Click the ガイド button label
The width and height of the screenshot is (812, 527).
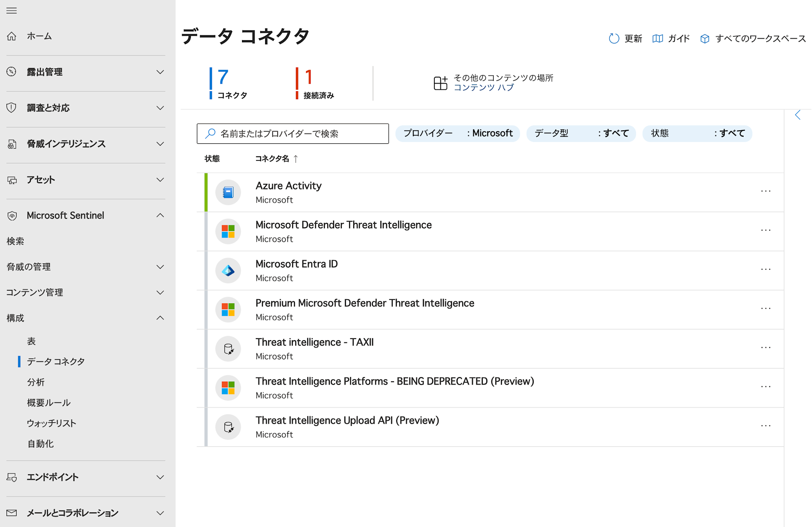[x=679, y=39]
